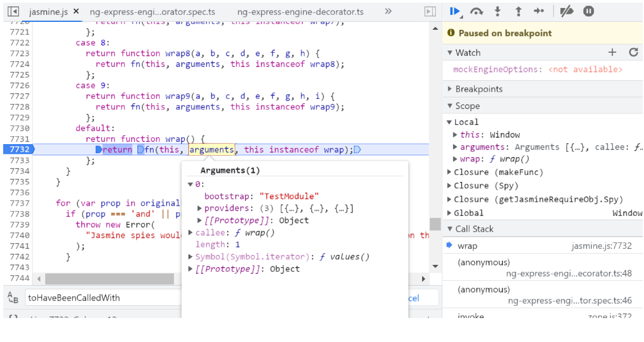This screenshot has height=342, width=644.
Task: Toggle the file navigator sidebar icon
Action: (x=14, y=11)
